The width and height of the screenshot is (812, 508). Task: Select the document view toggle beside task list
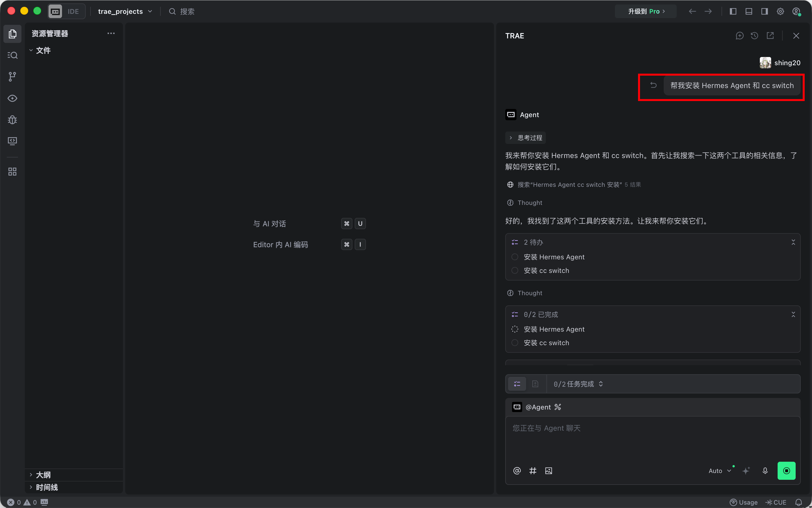tap(535, 384)
